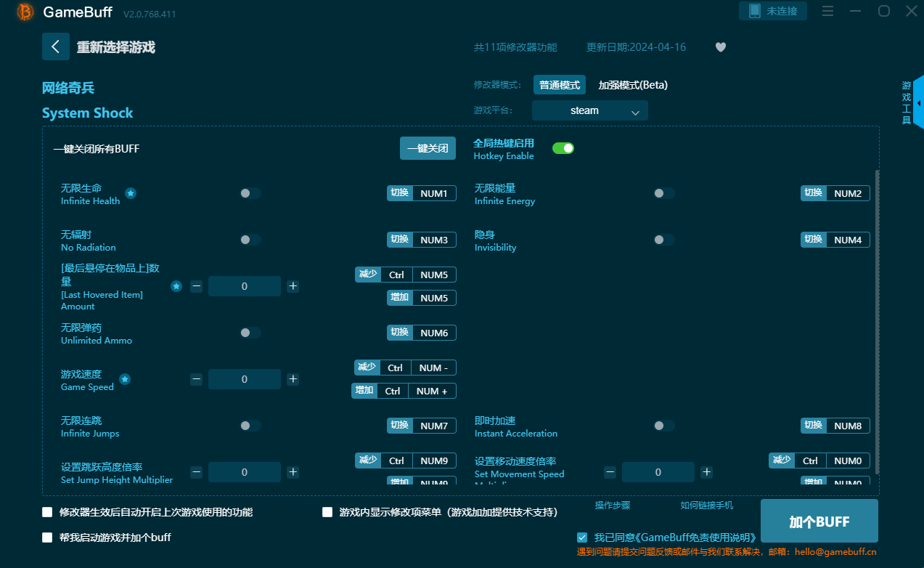Click NUM1 hotkey for Infinite Health
924x568 pixels.
click(434, 193)
